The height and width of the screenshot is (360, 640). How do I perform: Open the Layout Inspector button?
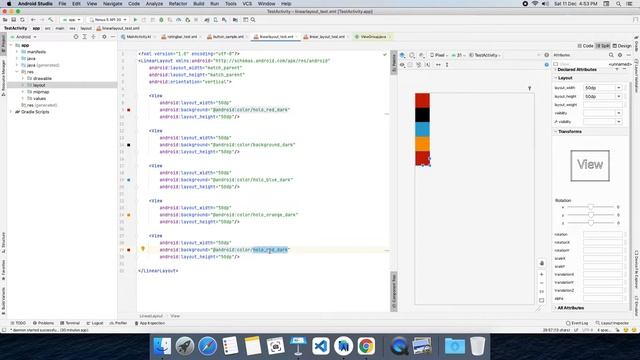coord(612,323)
